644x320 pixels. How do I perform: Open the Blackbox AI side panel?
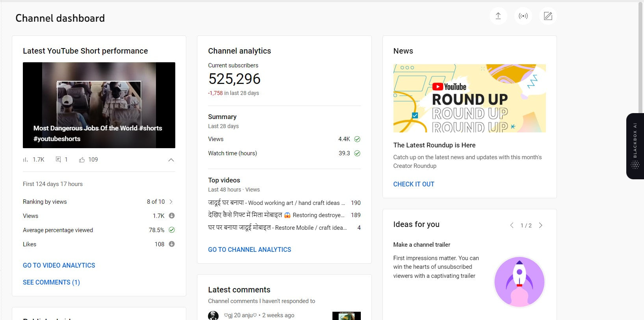[x=635, y=146]
